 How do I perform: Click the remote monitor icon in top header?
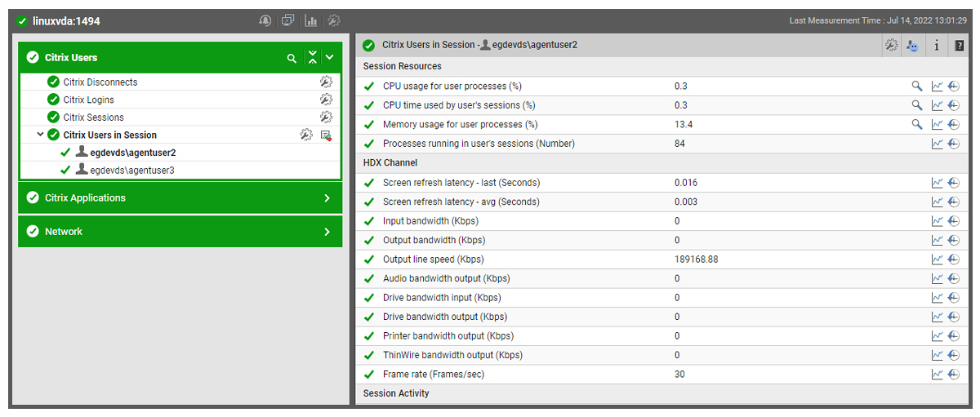[288, 20]
